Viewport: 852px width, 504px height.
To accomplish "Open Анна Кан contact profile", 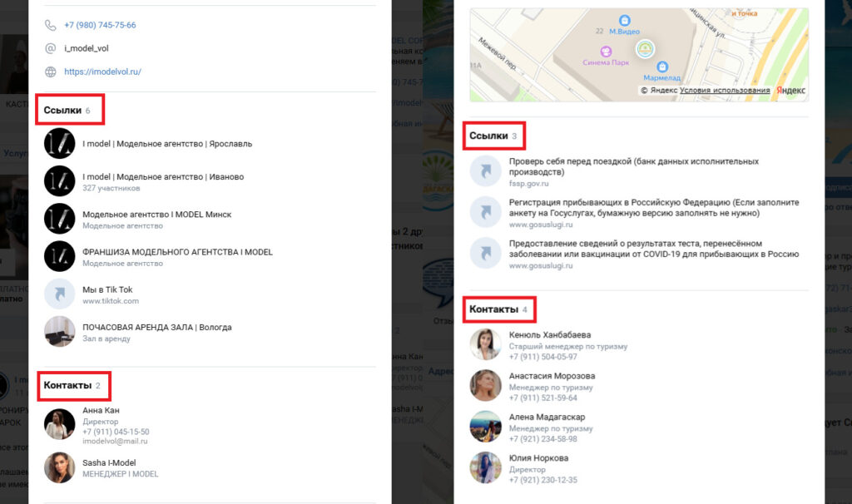I will 101,411.
